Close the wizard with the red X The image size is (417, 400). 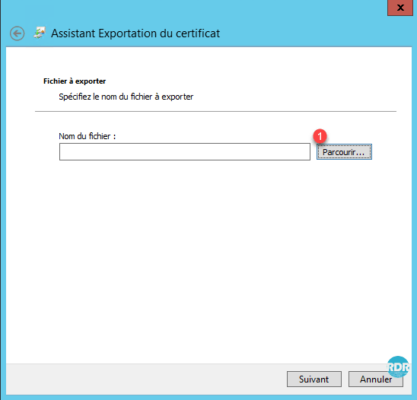click(400, 8)
